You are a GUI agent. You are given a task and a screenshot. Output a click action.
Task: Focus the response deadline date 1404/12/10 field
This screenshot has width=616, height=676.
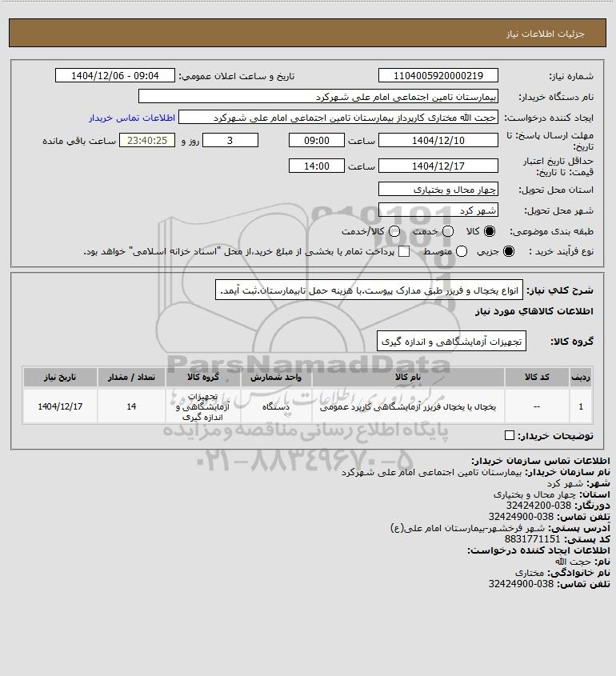click(x=438, y=141)
